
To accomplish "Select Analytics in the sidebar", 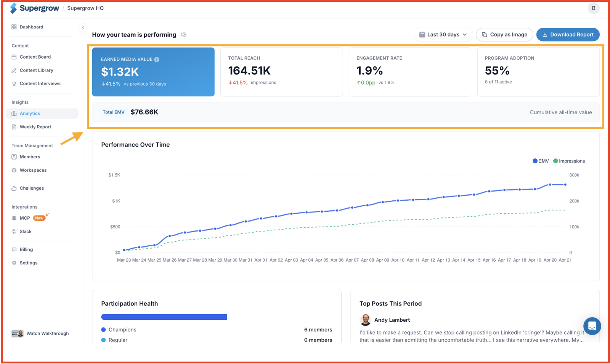I will click(x=42, y=113).
